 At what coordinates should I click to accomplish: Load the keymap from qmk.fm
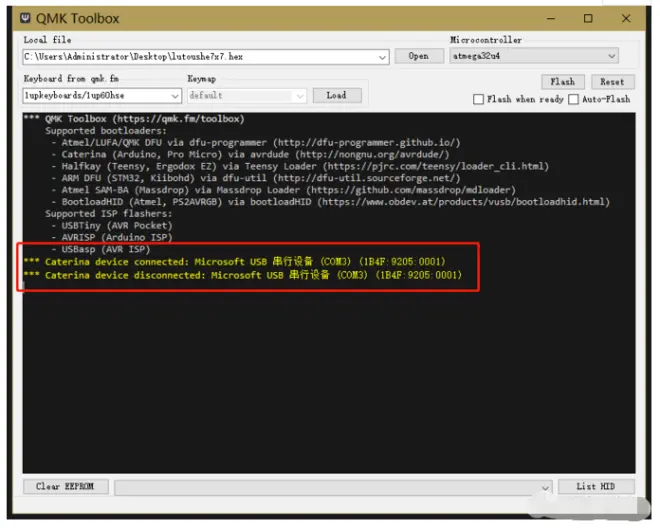click(337, 96)
